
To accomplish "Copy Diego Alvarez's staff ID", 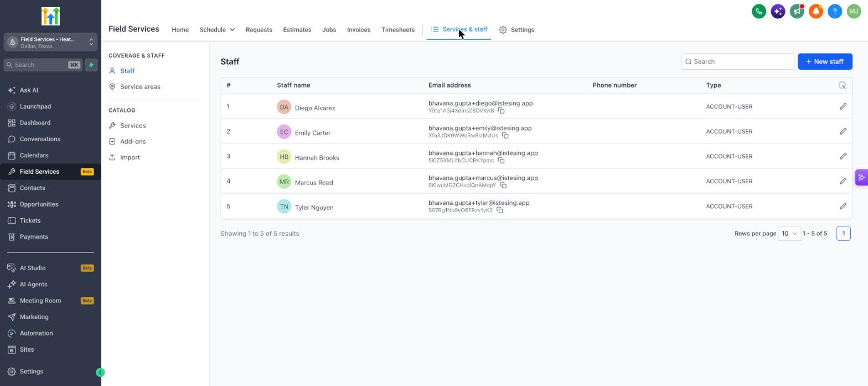I will (x=501, y=111).
